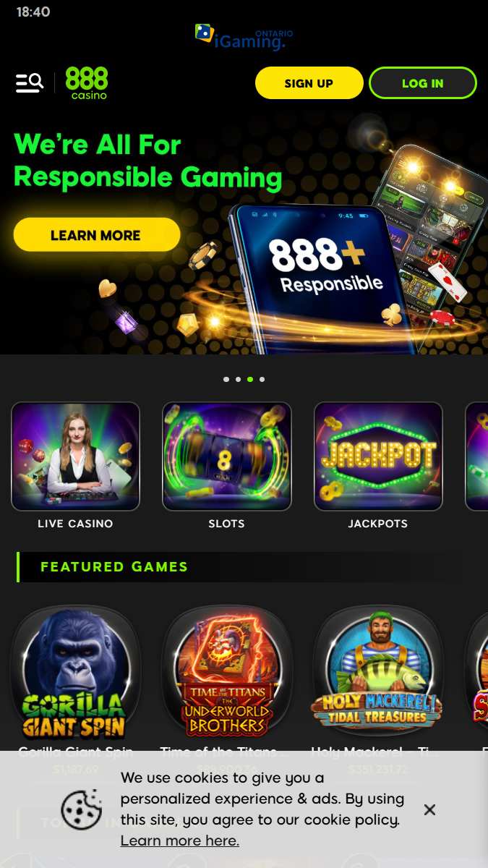Open the Slots category
Screen dimensions: 488x868
[227, 466]
